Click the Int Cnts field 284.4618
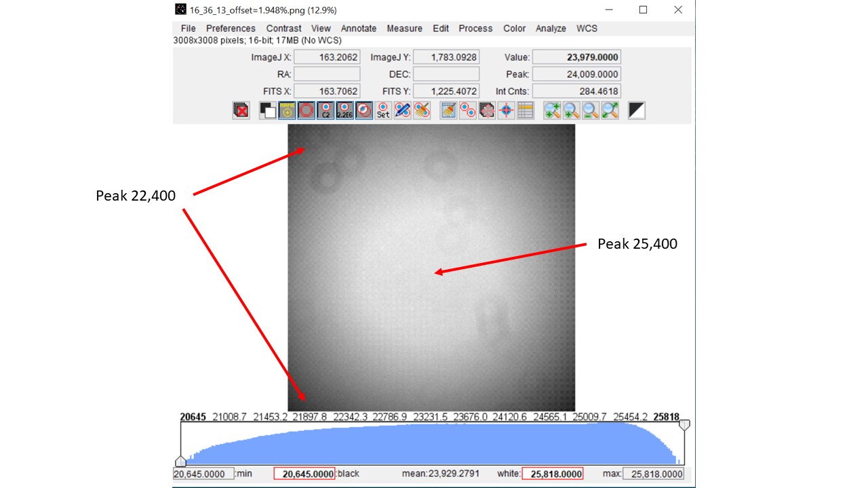The width and height of the screenshot is (868, 488). 576,91
